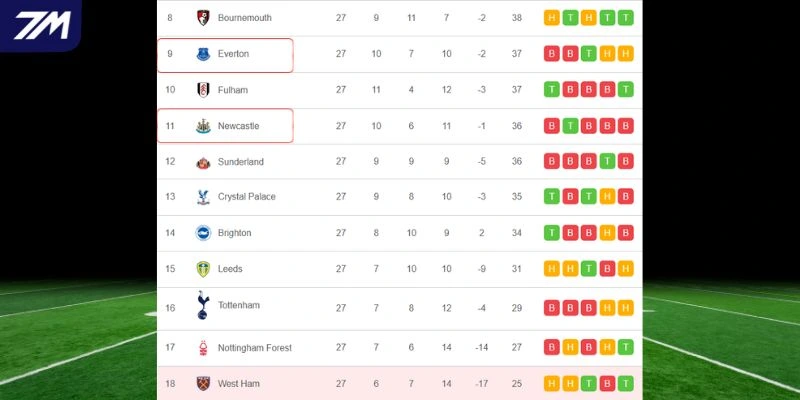Viewport: 800px width, 400px height.
Task: Select the Tottenham team name
Action: tap(238, 305)
